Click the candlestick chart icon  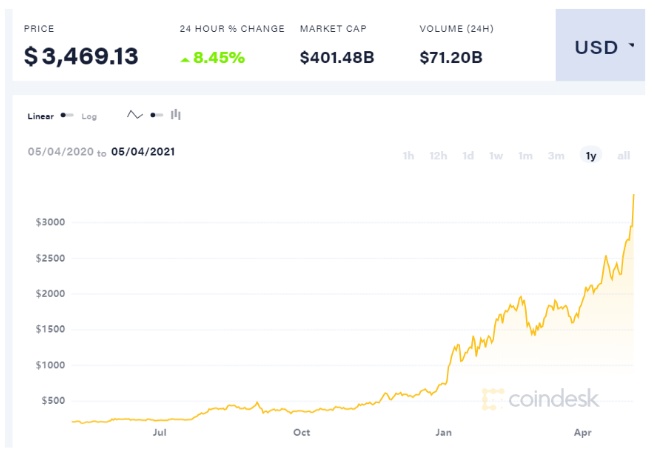tap(176, 115)
